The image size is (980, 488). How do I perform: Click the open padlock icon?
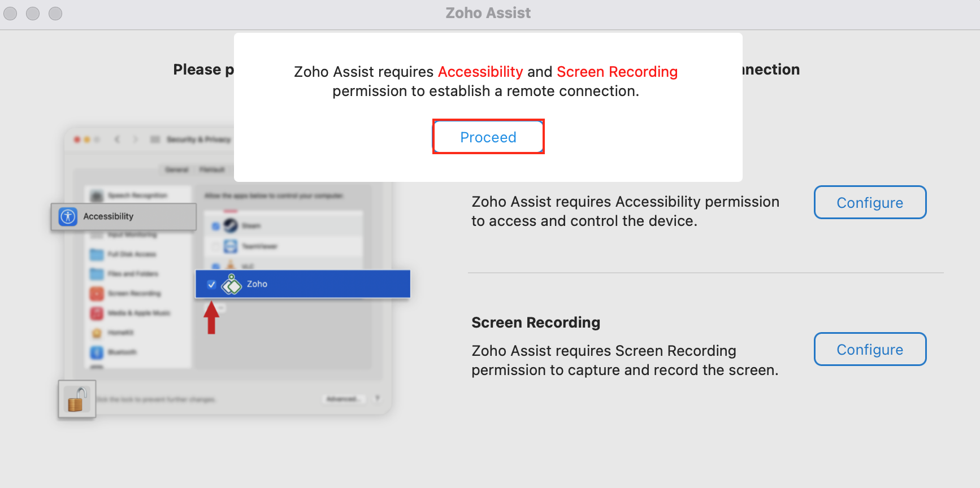coord(77,399)
